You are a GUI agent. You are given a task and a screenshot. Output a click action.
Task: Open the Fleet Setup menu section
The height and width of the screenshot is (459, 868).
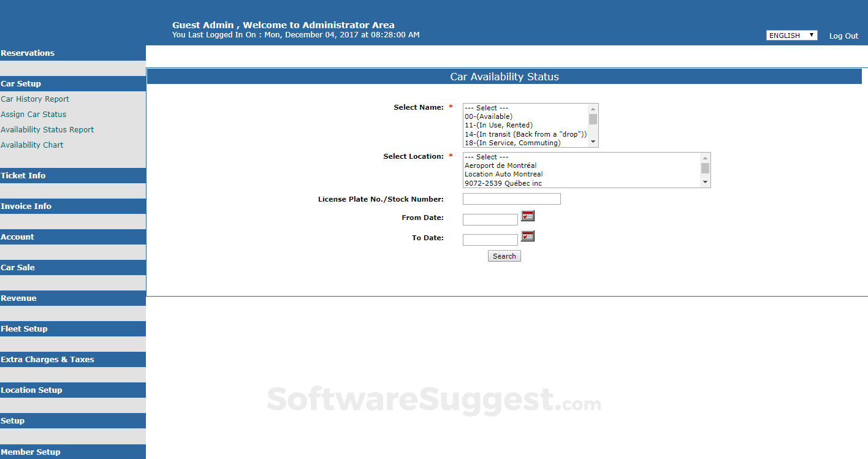click(x=26, y=328)
